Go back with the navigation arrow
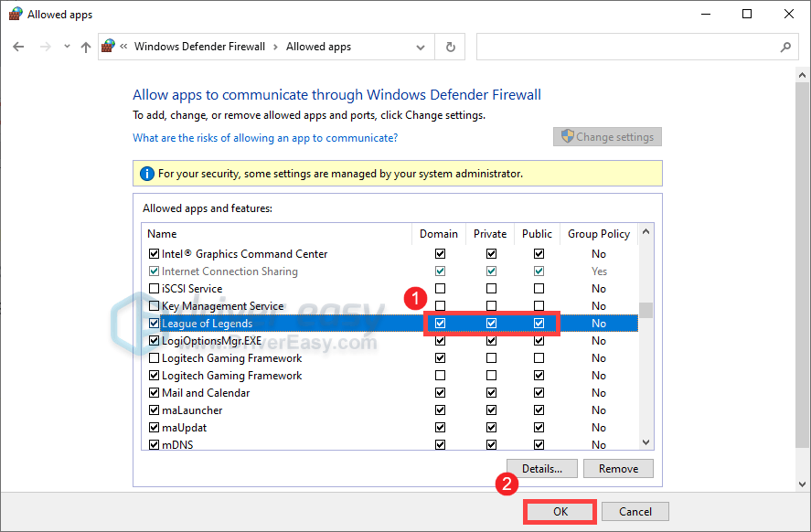The width and height of the screenshot is (811, 532). 18,47
